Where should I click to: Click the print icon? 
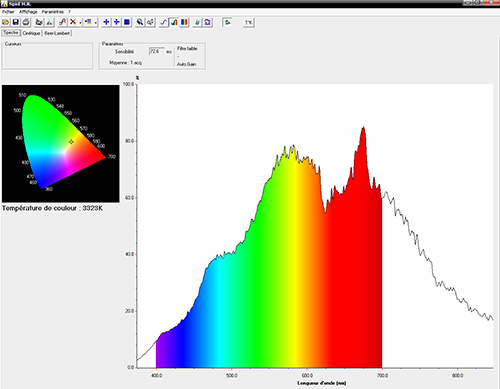tap(26, 22)
